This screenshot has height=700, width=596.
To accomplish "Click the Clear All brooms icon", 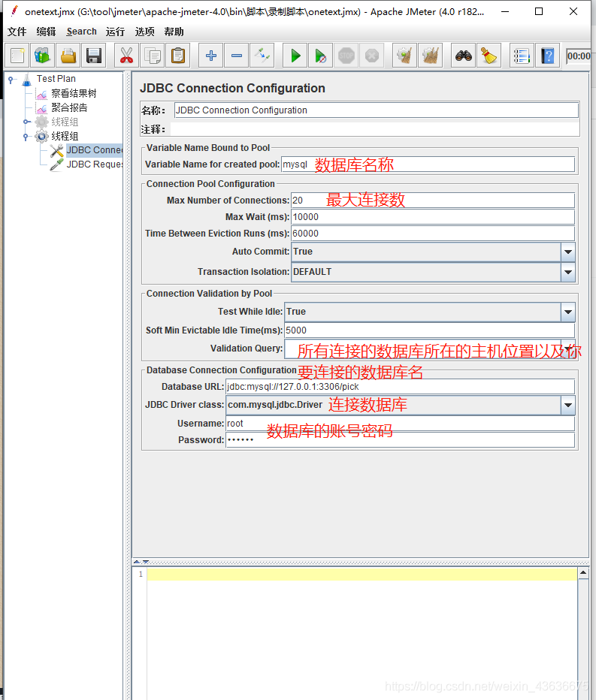I will (x=430, y=56).
